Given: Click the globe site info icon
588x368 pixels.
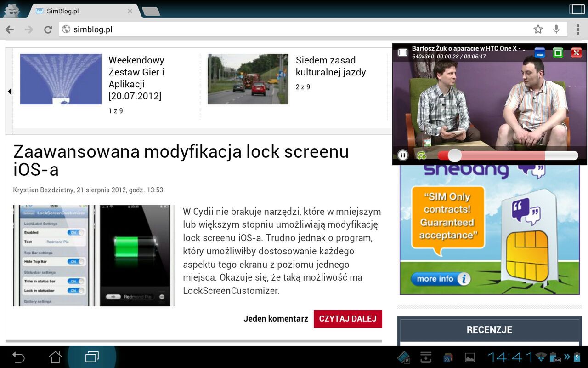Looking at the screenshot, I should click(66, 29).
